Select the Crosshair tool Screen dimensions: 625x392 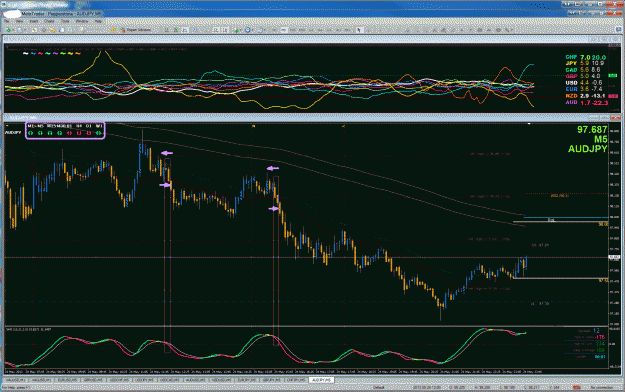point(368,30)
